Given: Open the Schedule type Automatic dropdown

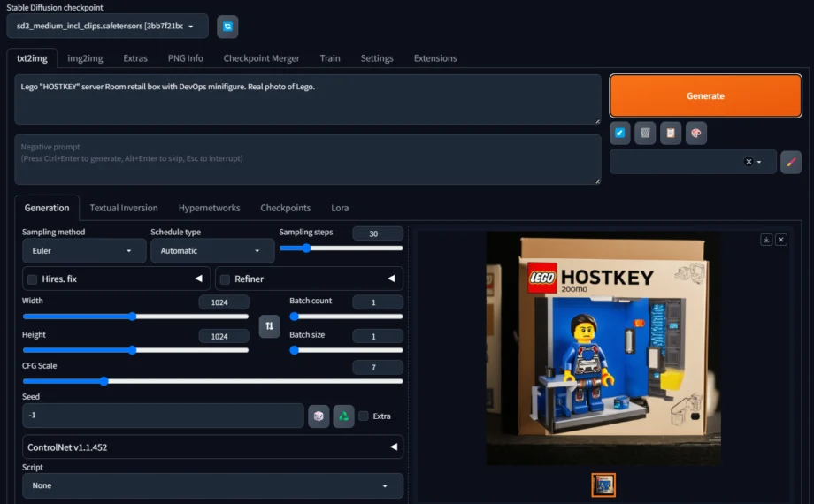Looking at the screenshot, I should (x=212, y=251).
